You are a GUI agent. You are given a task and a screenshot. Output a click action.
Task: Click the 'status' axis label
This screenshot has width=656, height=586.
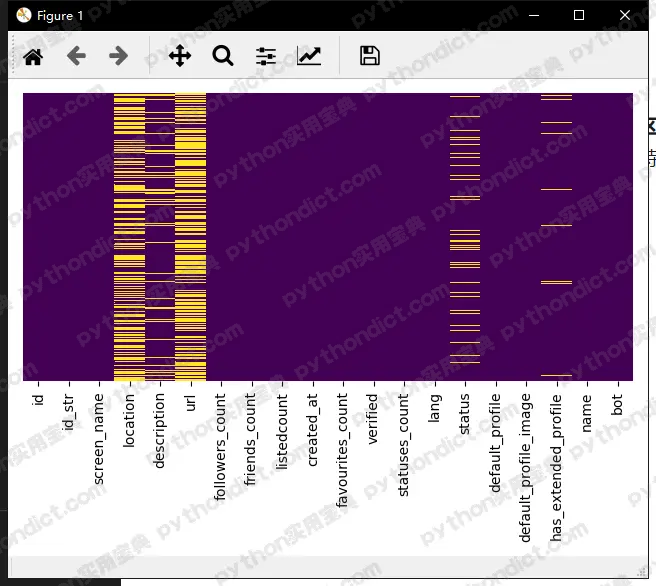[465, 414]
